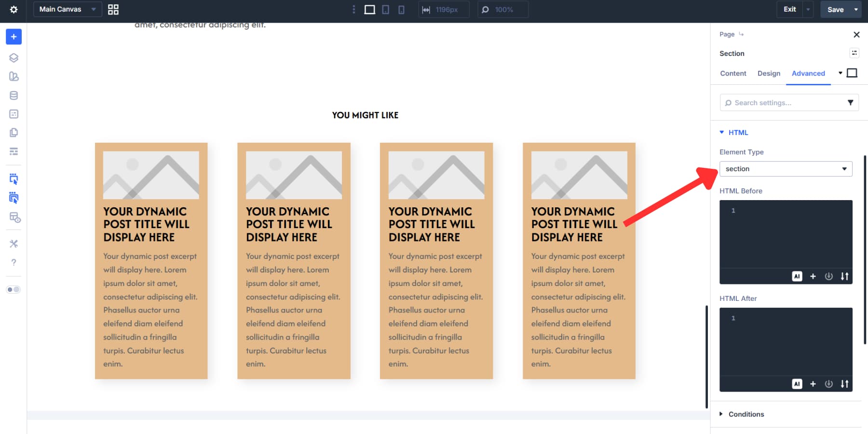Open the Element Type dropdown showing section
This screenshot has height=434, width=868.
click(x=786, y=169)
